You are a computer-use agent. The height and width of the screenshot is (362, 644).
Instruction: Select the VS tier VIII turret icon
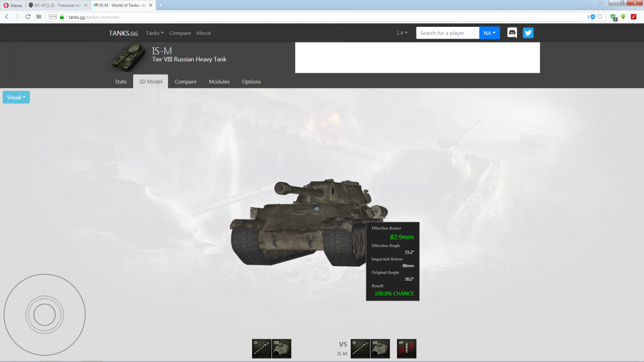380,349
